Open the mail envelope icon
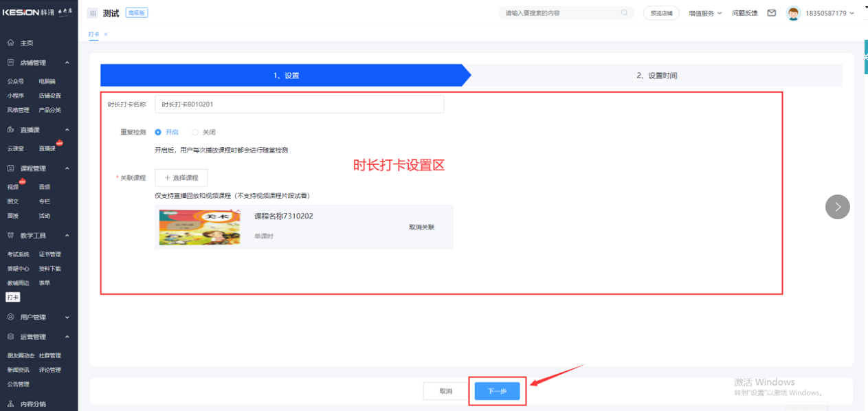Screen dimensions: 868x411 pos(772,13)
